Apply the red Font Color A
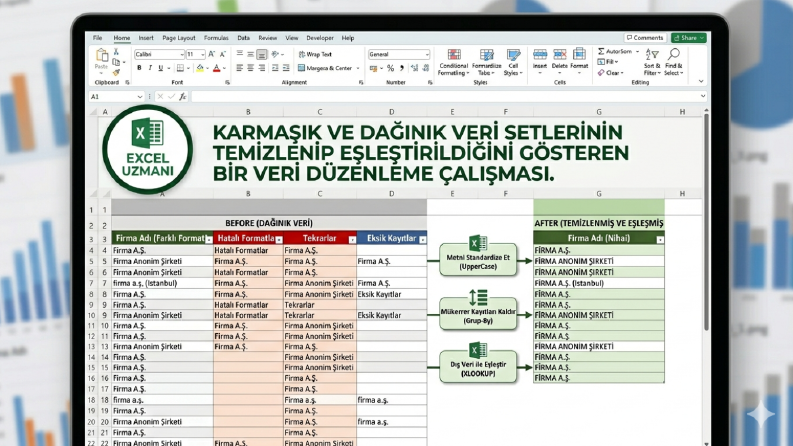The height and width of the screenshot is (446, 793). pos(217,68)
